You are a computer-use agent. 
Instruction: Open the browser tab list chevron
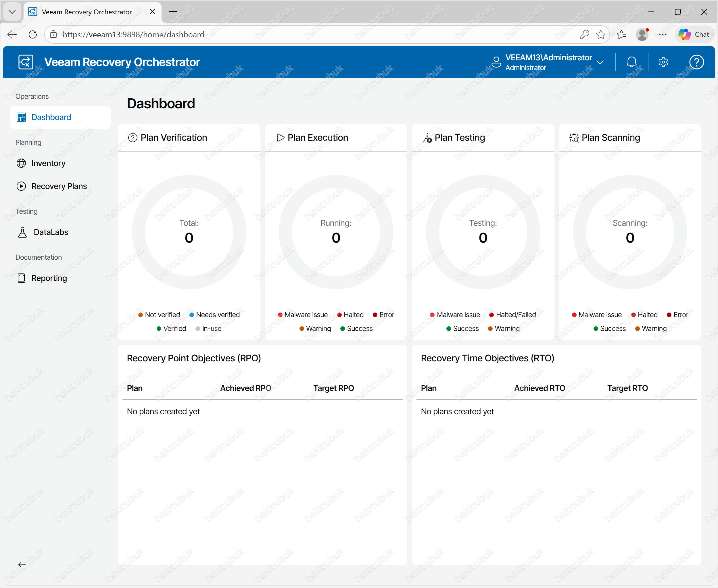point(12,12)
